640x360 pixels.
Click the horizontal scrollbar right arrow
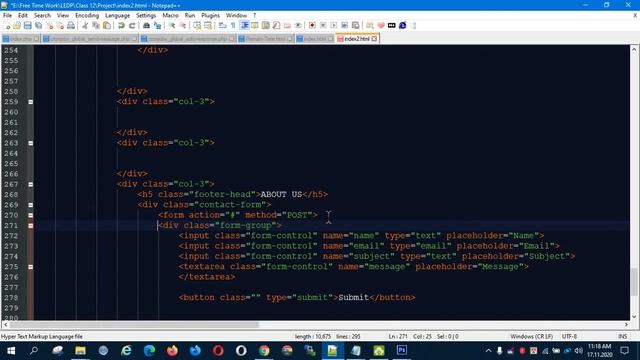(626, 324)
